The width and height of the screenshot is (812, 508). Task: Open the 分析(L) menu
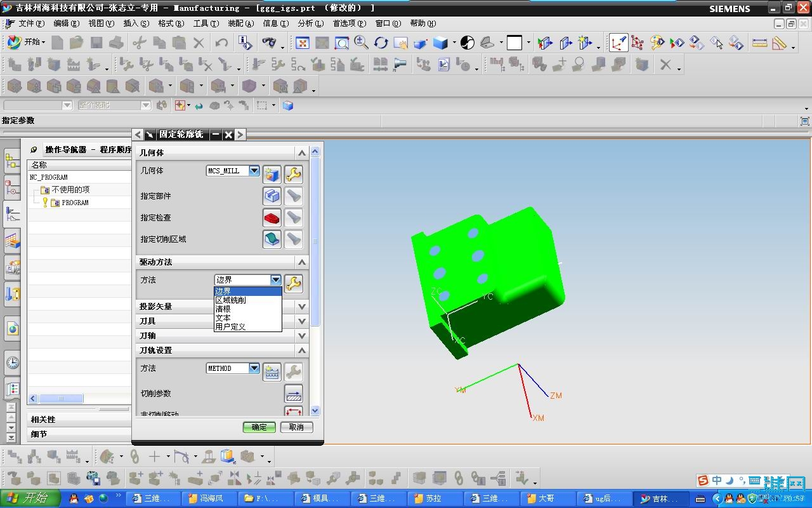pos(311,23)
